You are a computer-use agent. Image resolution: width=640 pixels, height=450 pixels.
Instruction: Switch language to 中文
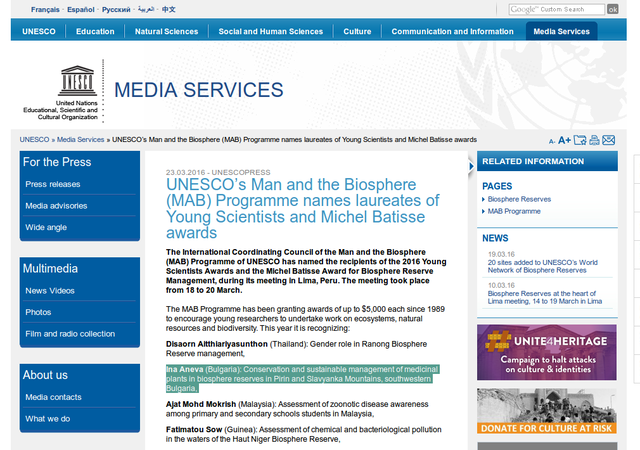click(x=169, y=9)
